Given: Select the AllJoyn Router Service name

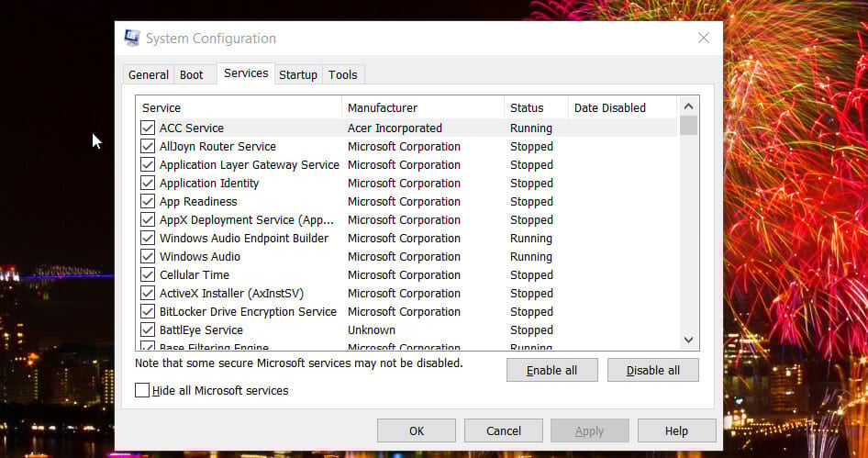Looking at the screenshot, I should point(217,146).
